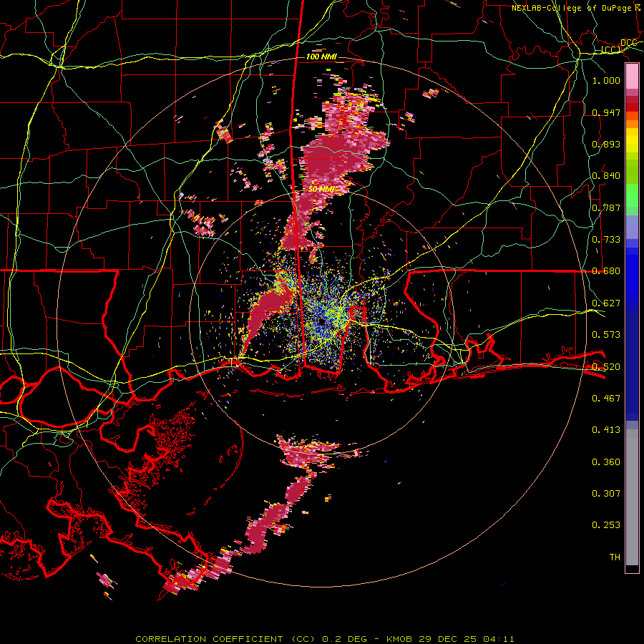Click the 0.680 color scale label

click(606, 271)
